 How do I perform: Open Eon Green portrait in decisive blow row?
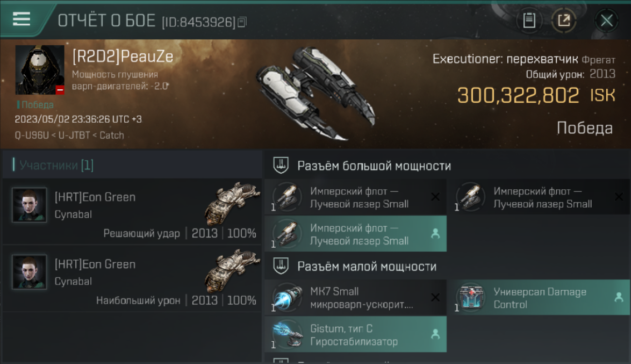[x=29, y=205]
